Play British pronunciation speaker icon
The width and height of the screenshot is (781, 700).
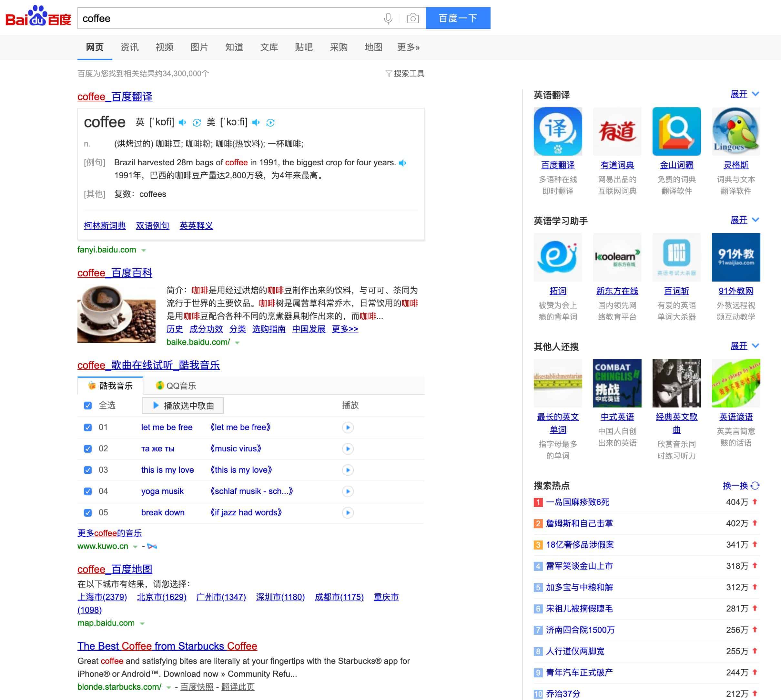pos(183,122)
